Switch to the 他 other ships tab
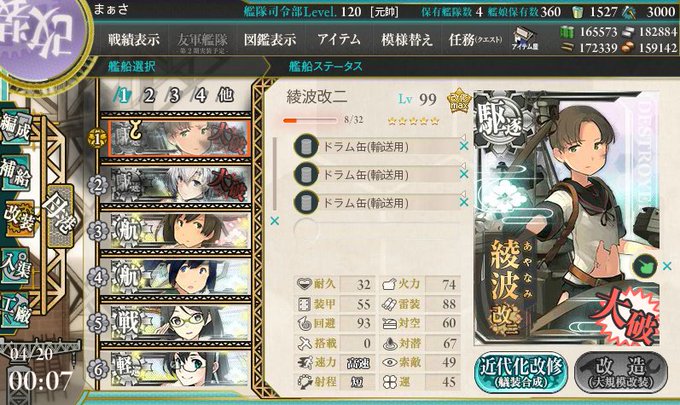The height and width of the screenshot is (405, 680). pyautogui.click(x=225, y=95)
